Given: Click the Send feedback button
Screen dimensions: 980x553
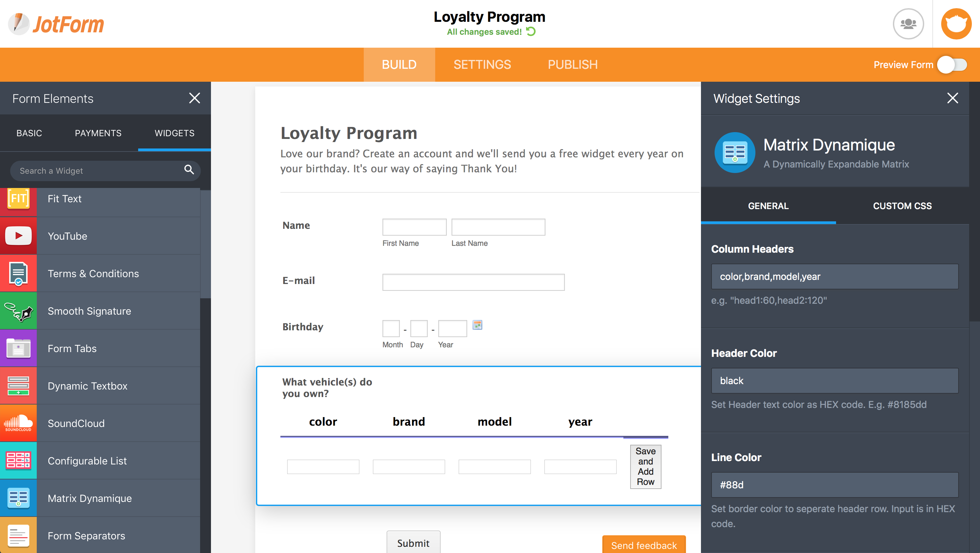Looking at the screenshot, I should (643, 544).
